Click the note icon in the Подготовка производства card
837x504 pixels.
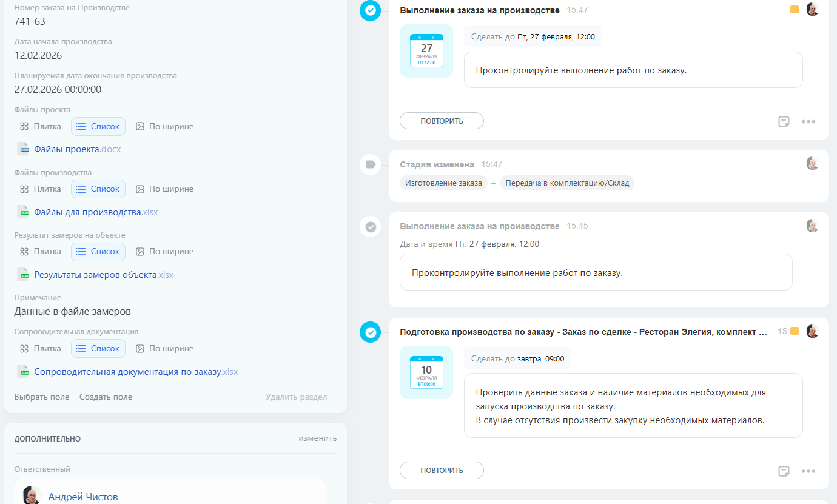pos(784,471)
